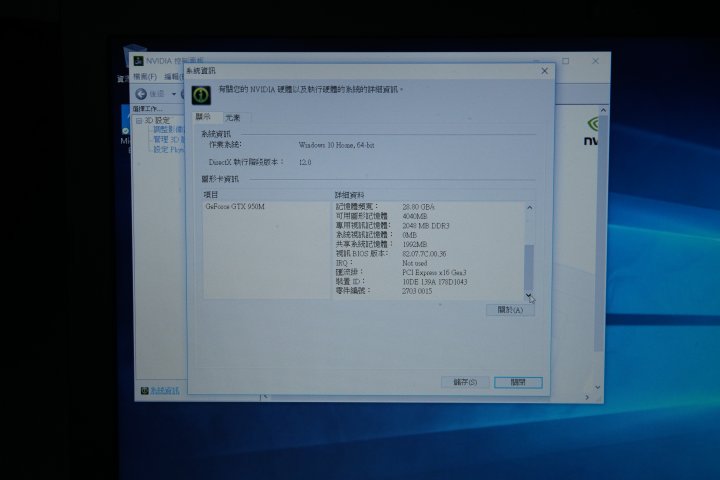Click the green system information icon
The height and width of the screenshot is (480, 720).
coord(201,95)
